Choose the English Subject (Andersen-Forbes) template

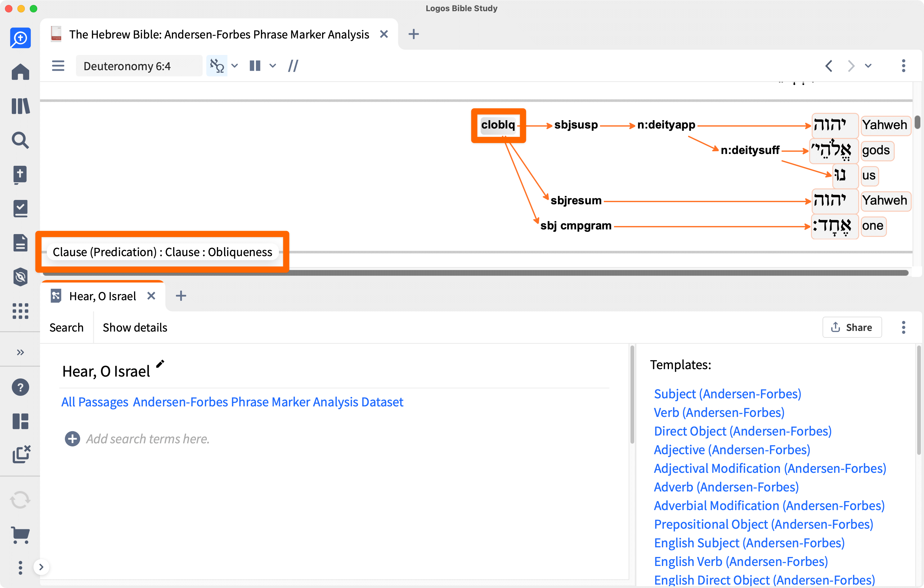749,543
